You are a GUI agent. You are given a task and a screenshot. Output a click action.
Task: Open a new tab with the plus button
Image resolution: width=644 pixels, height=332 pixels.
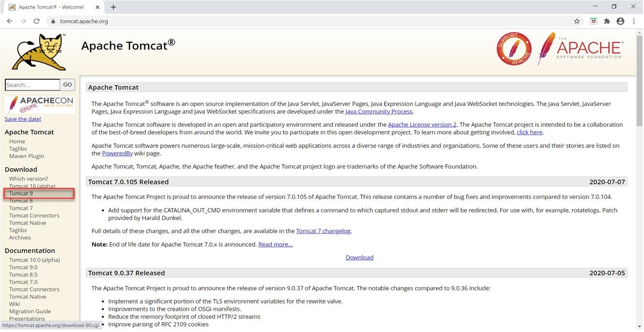point(113,7)
